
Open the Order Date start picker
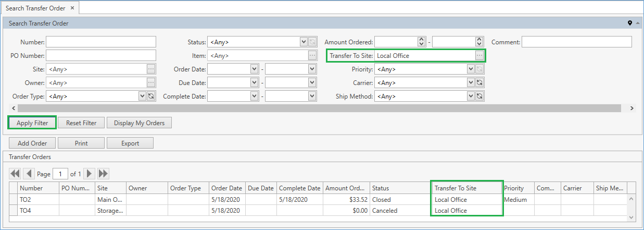[x=254, y=69]
